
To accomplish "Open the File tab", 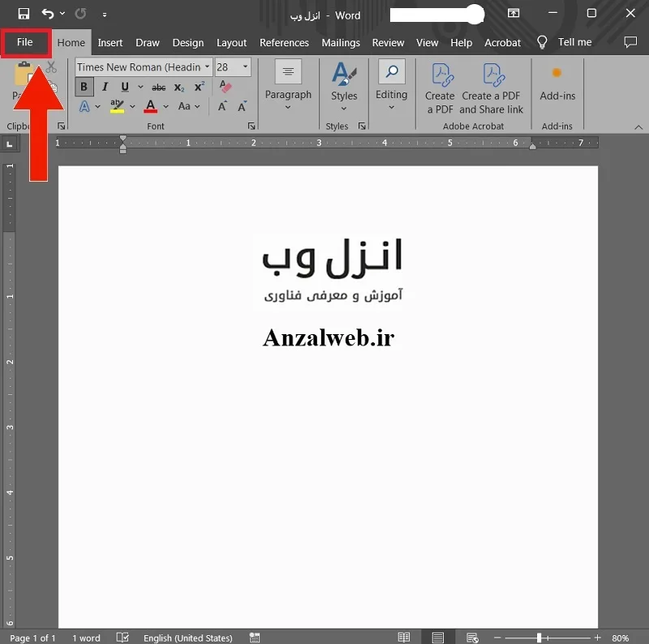I will point(25,42).
